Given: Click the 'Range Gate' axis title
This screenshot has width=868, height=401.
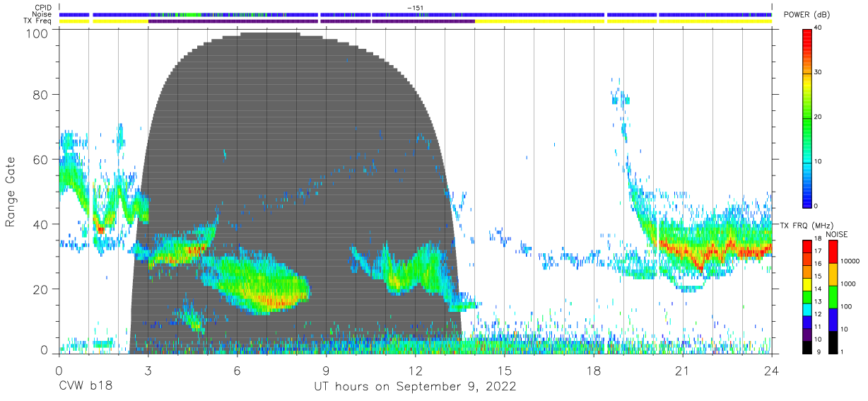Looking at the screenshot, I should tap(11, 192).
